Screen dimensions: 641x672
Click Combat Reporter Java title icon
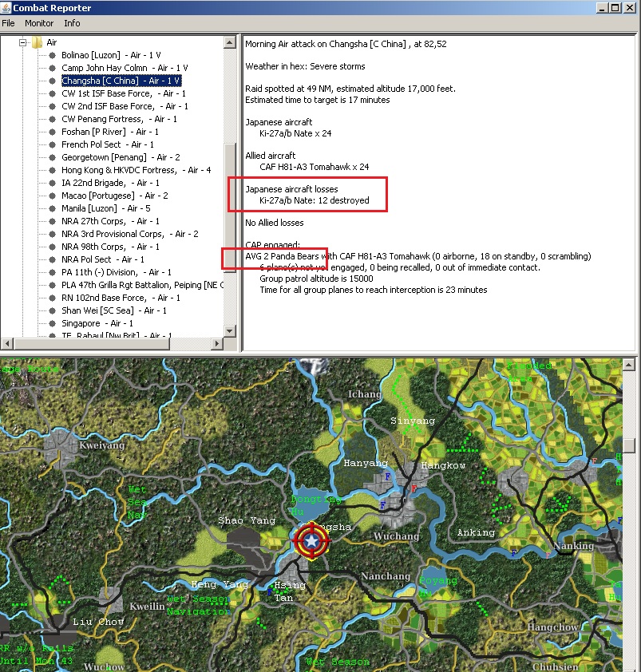click(6, 8)
